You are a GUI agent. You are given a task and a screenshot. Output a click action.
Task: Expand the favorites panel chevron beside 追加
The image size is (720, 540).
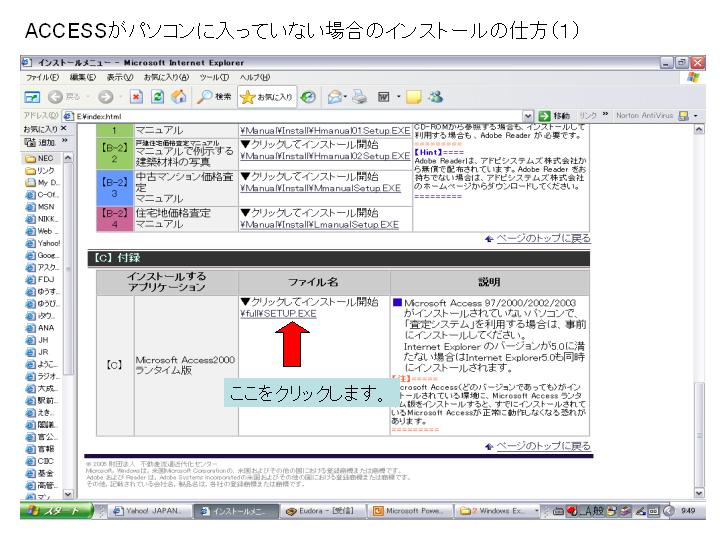pos(65,141)
